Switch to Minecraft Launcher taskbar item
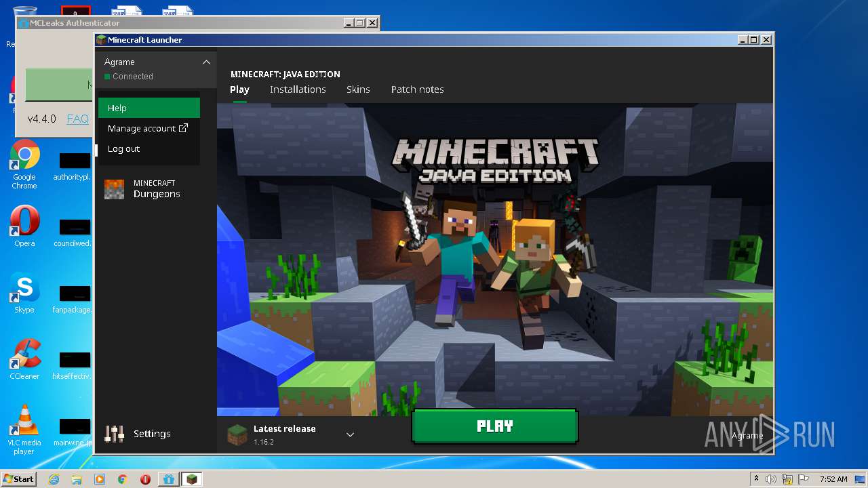The width and height of the screenshot is (868, 488). pyautogui.click(x=192, y=479)
